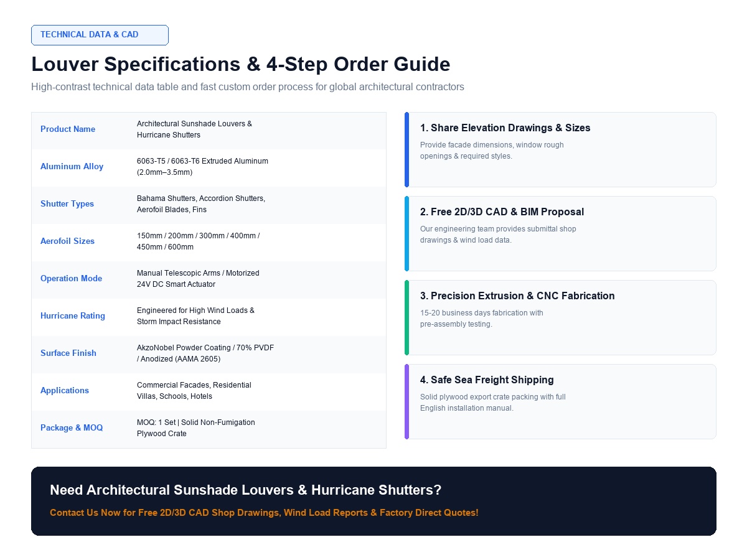
Task: Select the AkzoNobel Powder Coating value text
Action: [x=205, y=353]
